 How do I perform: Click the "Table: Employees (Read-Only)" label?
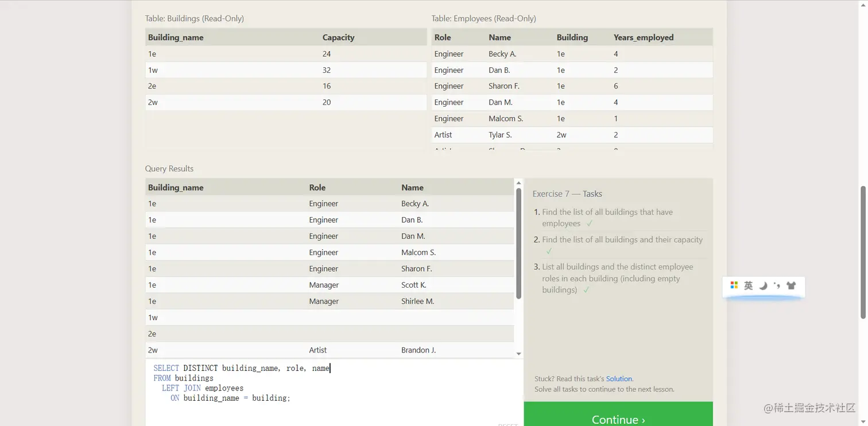484,18
